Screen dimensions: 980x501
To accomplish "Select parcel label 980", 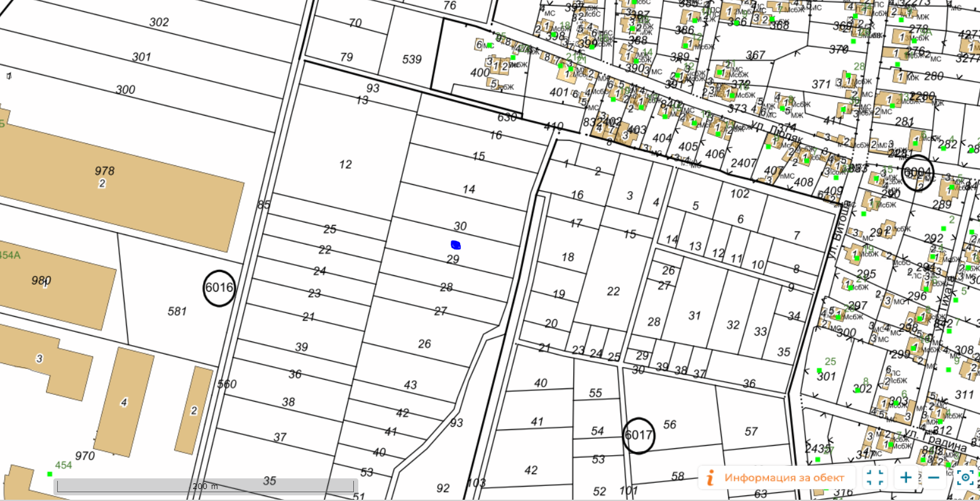I will [x=41, y=280].
